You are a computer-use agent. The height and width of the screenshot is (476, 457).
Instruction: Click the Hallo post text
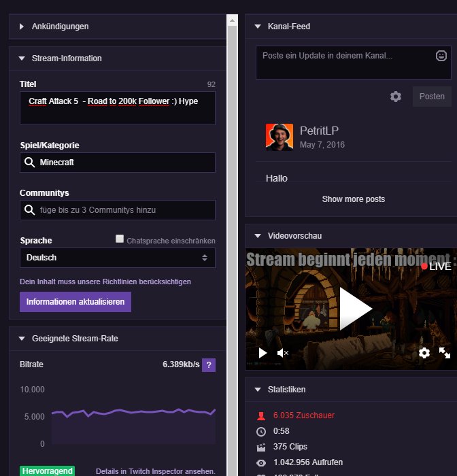(x=277, y=178)
